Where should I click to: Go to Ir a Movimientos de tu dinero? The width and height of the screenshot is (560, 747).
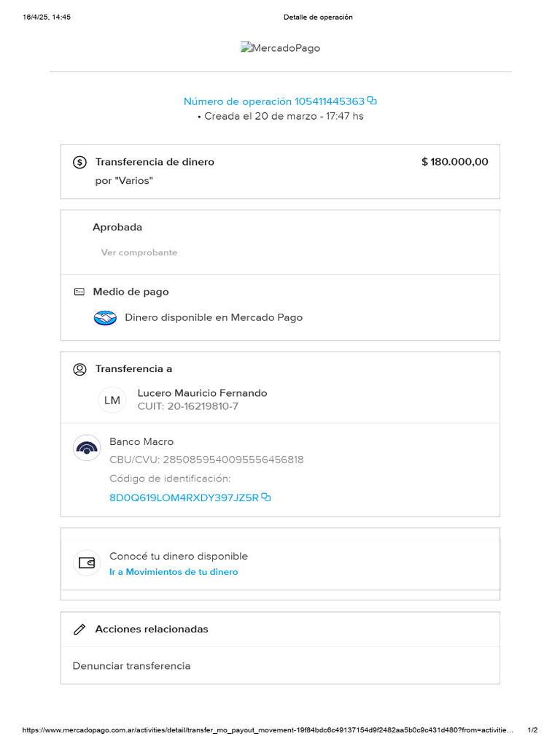tap(174, 572)
